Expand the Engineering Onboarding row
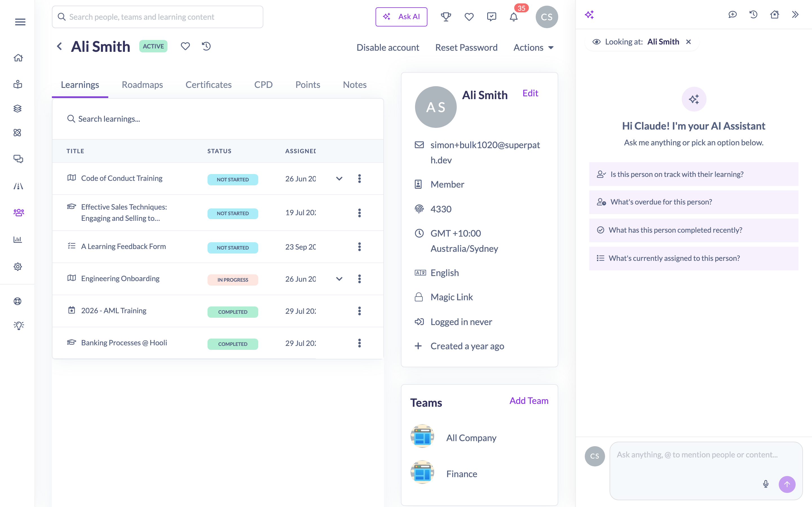812x507 pixels. coord(339,279)
